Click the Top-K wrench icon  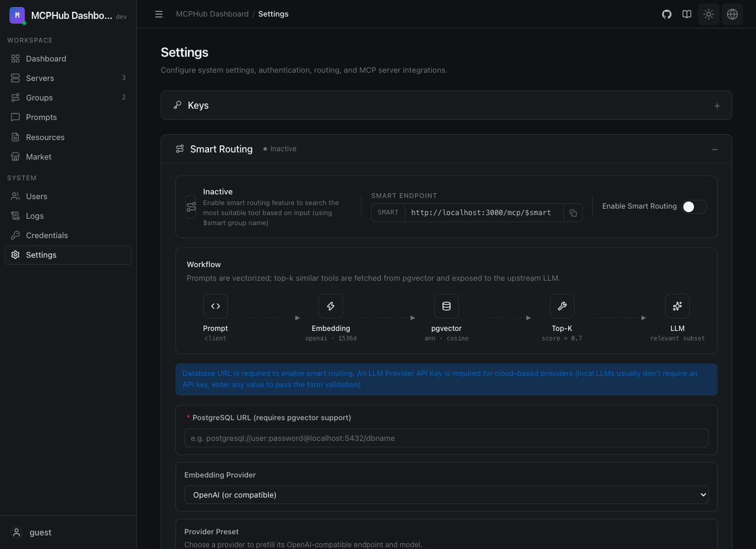point(562,306)
